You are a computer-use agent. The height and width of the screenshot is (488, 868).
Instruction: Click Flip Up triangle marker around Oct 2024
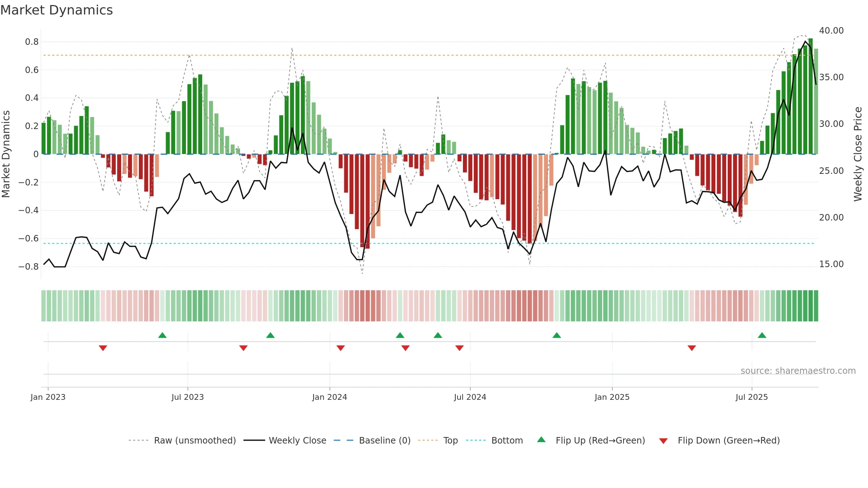(557, 335)
